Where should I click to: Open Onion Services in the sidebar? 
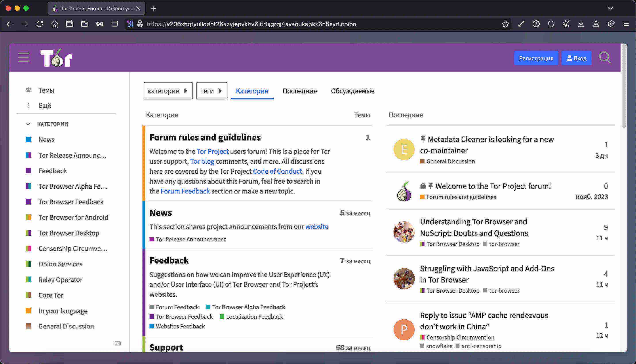(x=60, y=264)
